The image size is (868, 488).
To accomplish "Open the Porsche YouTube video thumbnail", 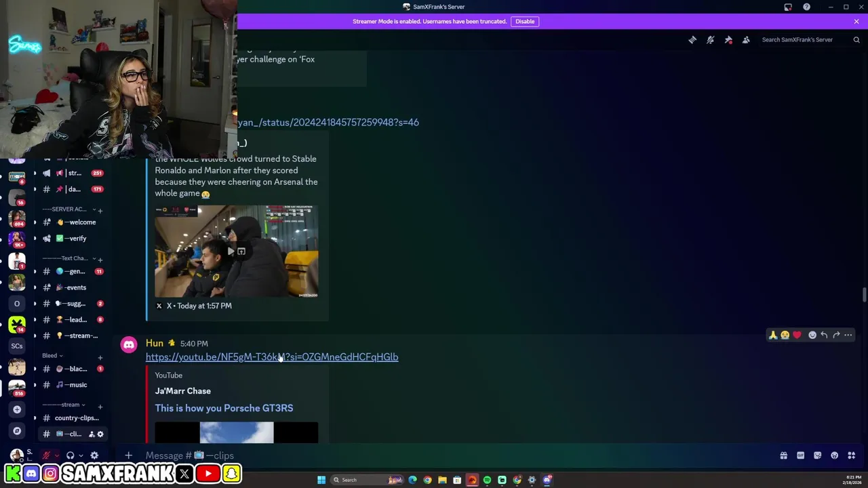I will [x=236, y=433].
